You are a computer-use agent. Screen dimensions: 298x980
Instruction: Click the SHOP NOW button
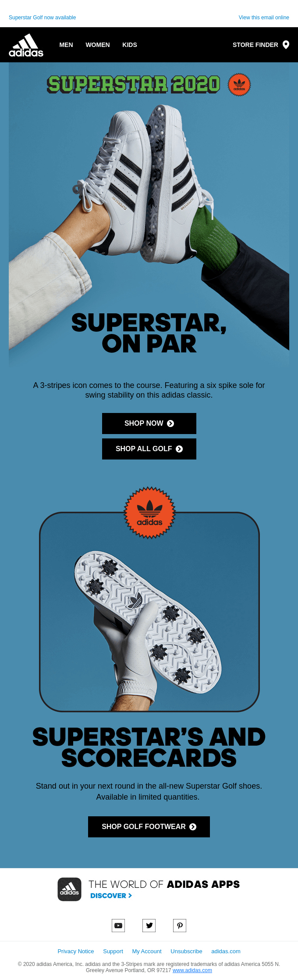pos(149,424)
